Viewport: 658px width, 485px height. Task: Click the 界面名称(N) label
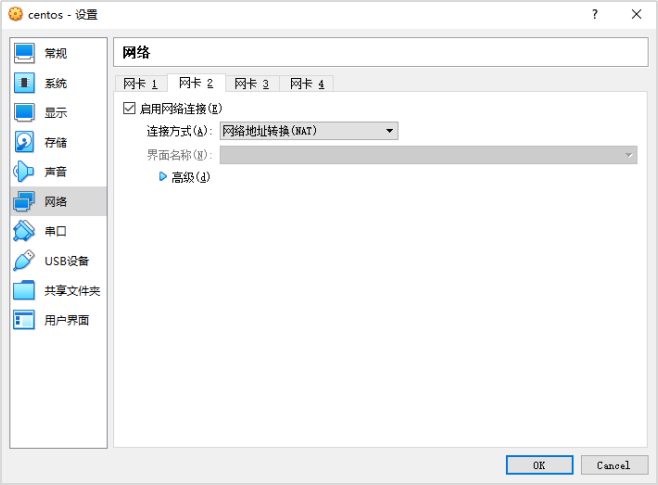click(x=179, y=155)
